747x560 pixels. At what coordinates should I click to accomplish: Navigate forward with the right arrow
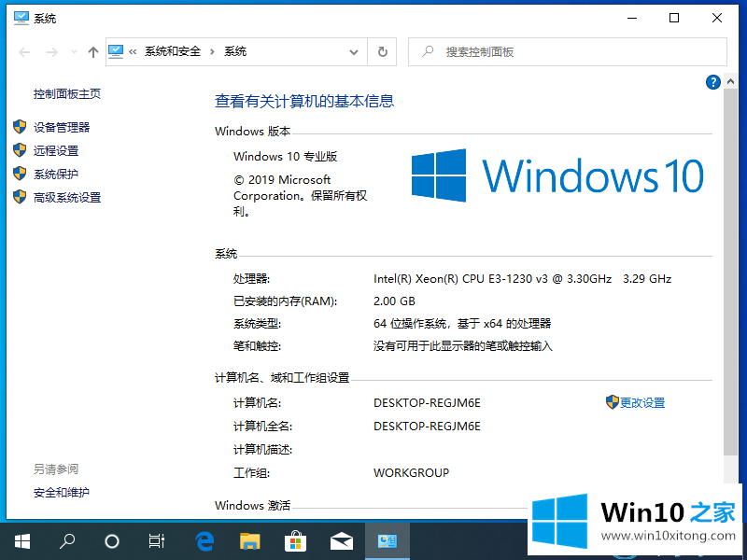(52, 52)
